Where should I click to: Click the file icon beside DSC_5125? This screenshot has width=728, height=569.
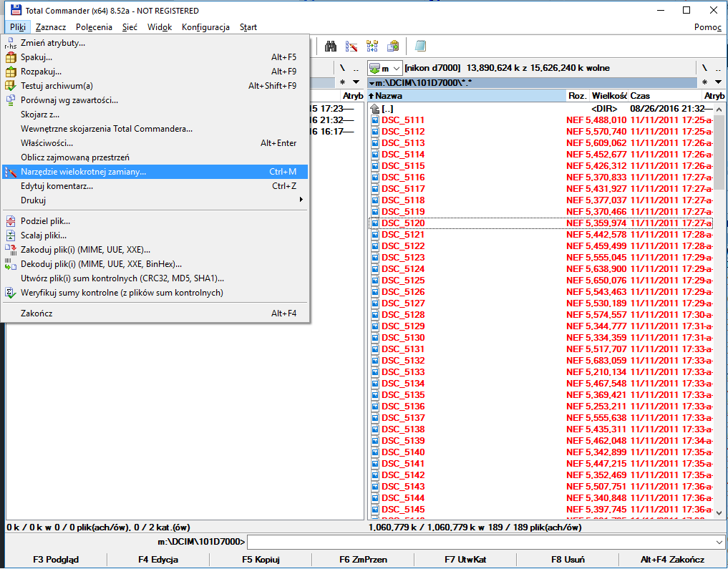[x=375, y=281]
